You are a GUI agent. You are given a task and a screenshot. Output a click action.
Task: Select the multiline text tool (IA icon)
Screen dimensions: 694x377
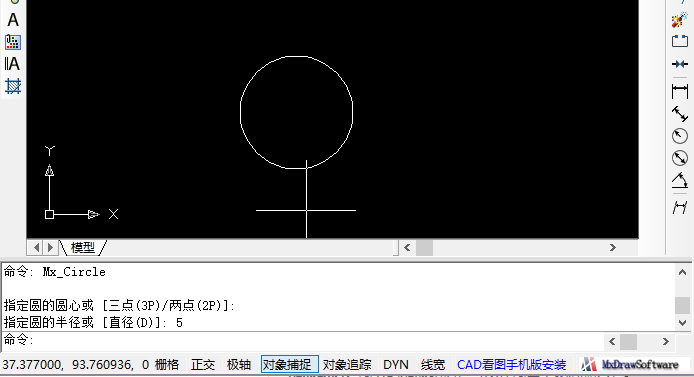tap(12, 64)
